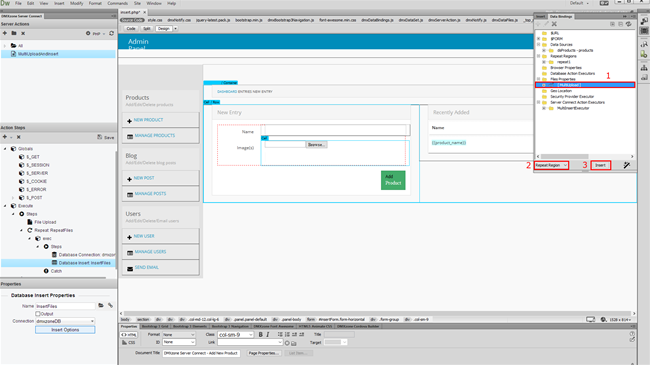Select the $_COOKIE globals item

point(36,181)
